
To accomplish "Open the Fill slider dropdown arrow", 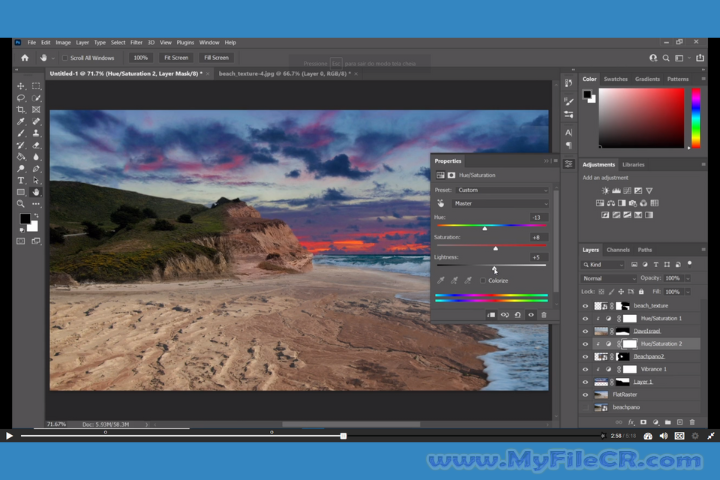I will [687, 292].
